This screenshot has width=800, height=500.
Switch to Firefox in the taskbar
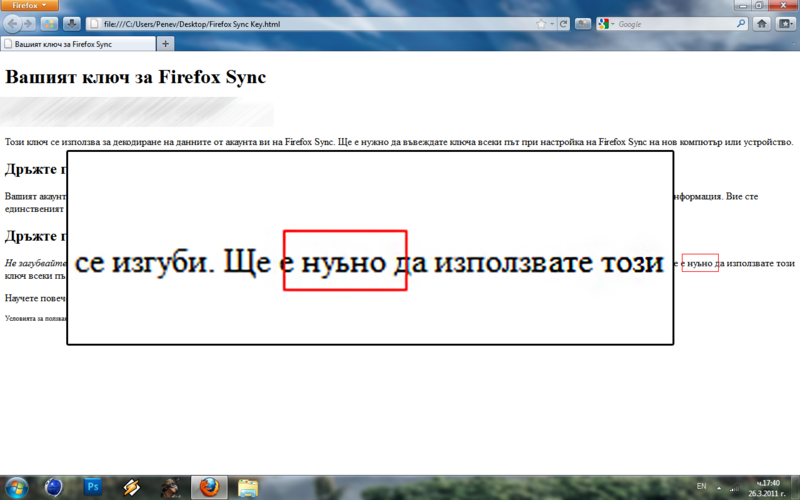(209, 488)
